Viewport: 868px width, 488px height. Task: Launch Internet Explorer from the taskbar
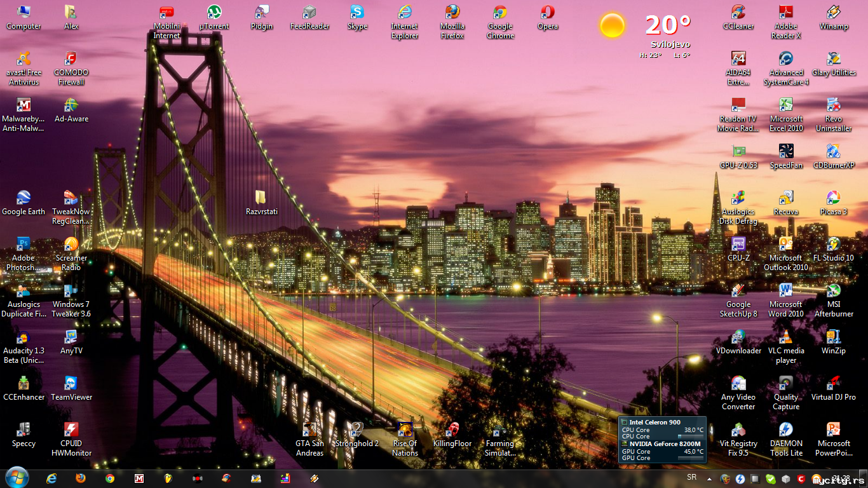pos(51,478)
